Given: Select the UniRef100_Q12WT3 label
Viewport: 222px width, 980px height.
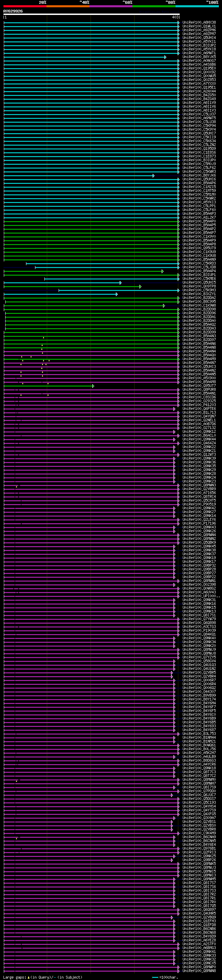Looking at the screenshot, I should click(x=199, y=455).
